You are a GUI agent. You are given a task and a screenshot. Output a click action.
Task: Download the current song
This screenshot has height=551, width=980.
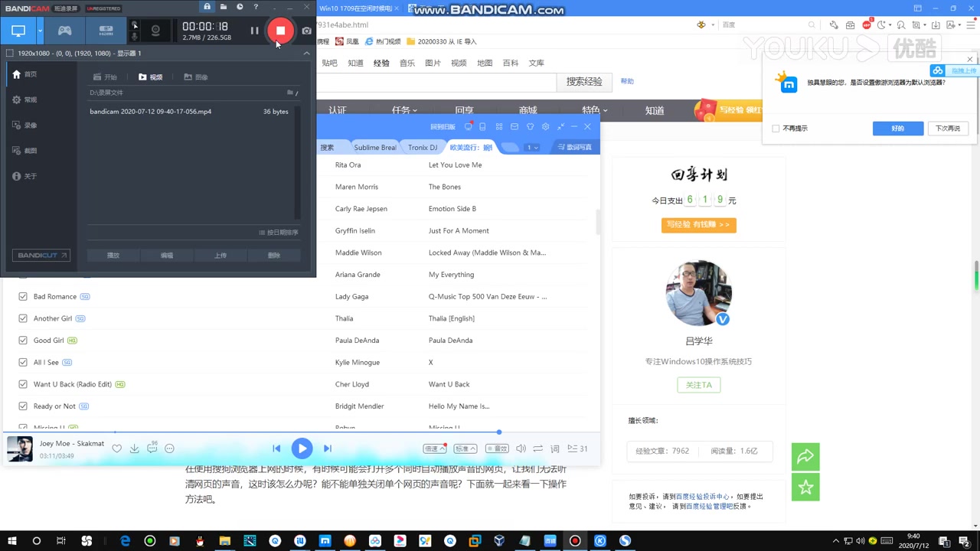[x=134, y=448]
